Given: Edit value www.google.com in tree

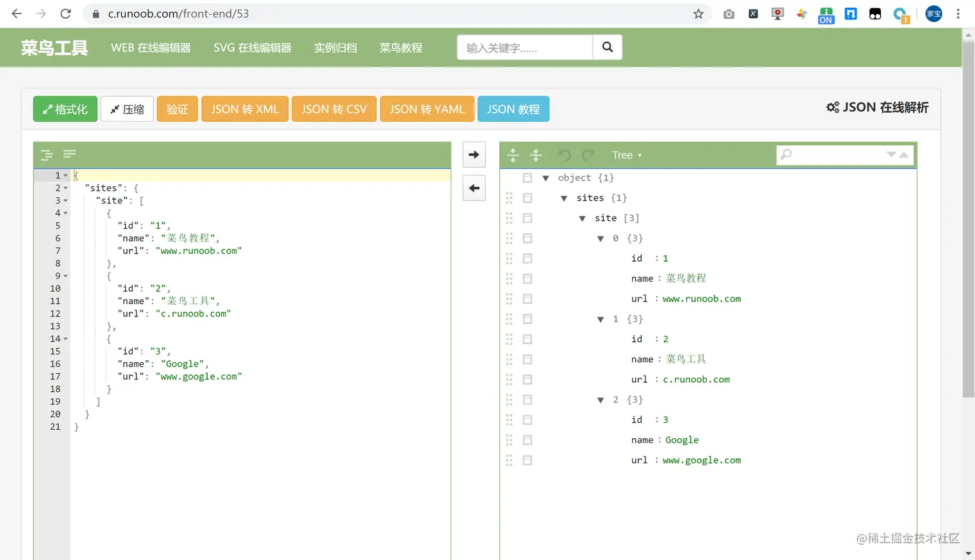Looking at the screenshot, I should tap(702, 460).
